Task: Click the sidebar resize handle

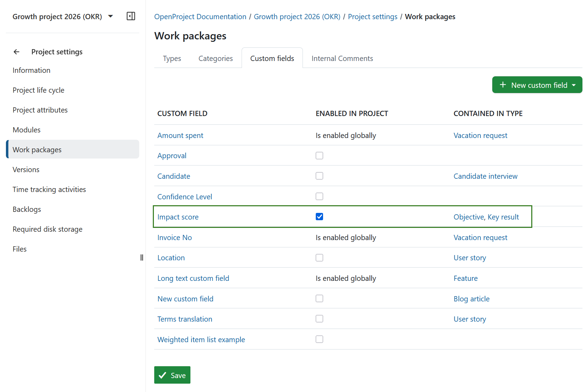Action: pos(142,257)
